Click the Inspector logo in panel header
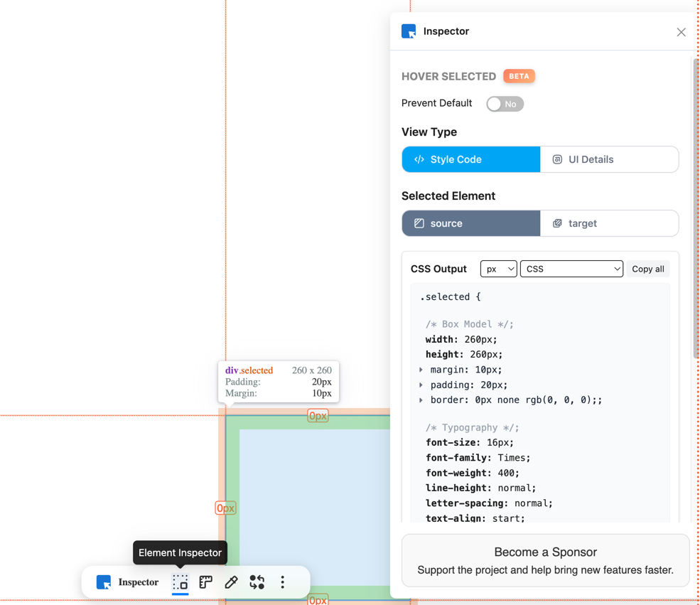This screenshot has width=700, height=605. tap(409, 31)
